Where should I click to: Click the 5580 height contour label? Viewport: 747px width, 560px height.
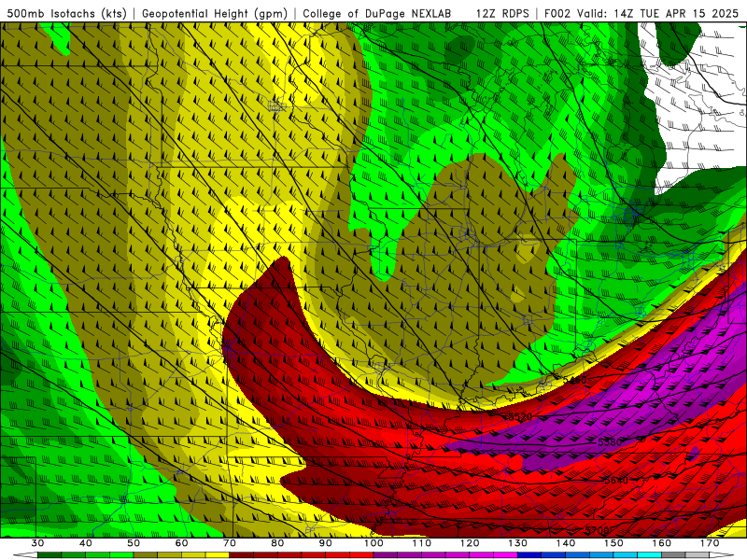tap(610, 442)
